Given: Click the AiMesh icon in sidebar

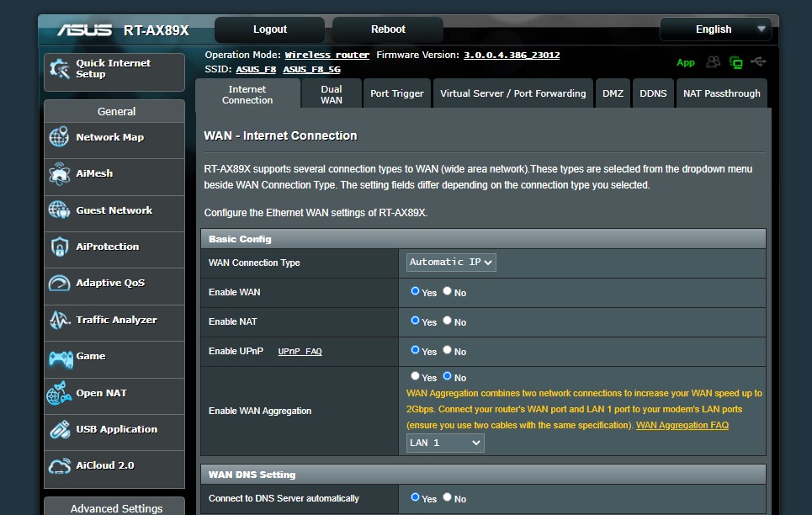Looking at the screenshot, I should pos(59,173).
